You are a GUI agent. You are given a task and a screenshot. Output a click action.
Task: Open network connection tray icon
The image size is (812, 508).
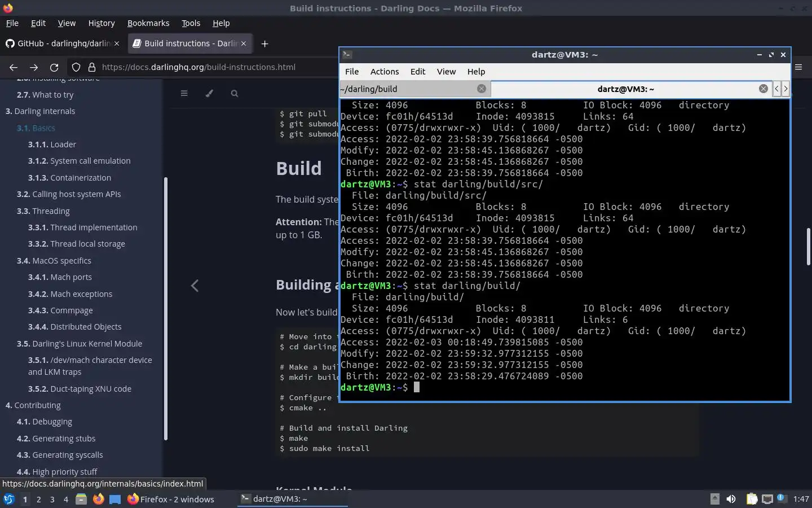[767, 499]
